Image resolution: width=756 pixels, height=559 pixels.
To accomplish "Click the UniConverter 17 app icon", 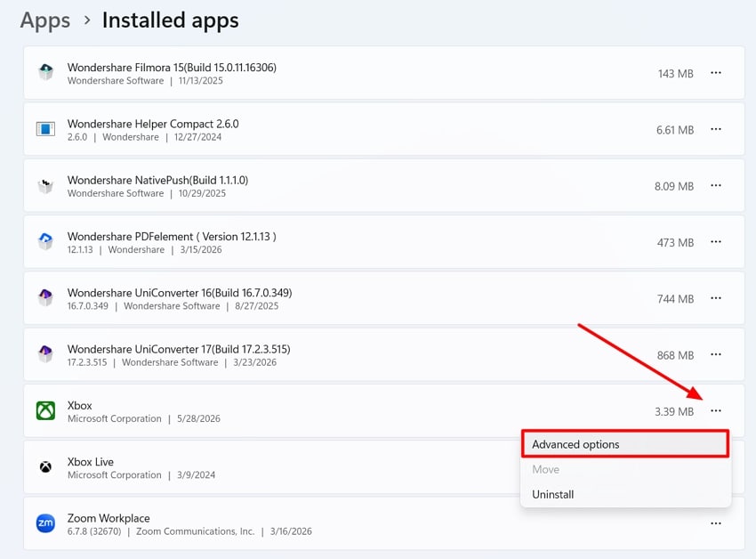I will point(45,354).
